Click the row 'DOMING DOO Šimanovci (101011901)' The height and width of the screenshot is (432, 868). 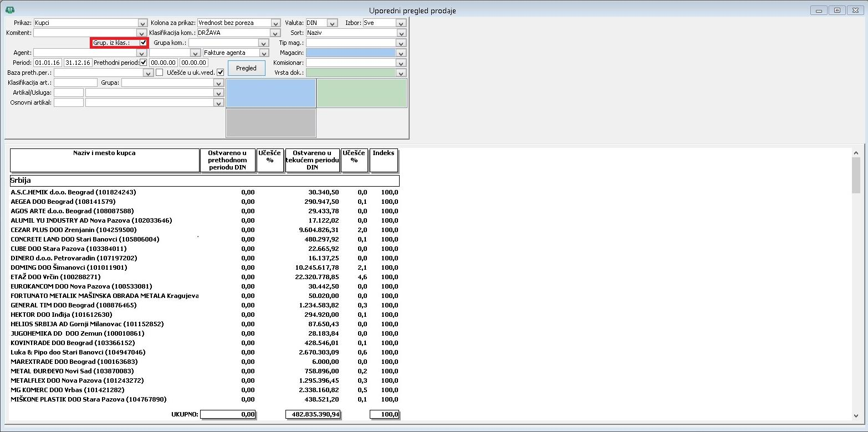pyautogui.click(x=205, y=268)
